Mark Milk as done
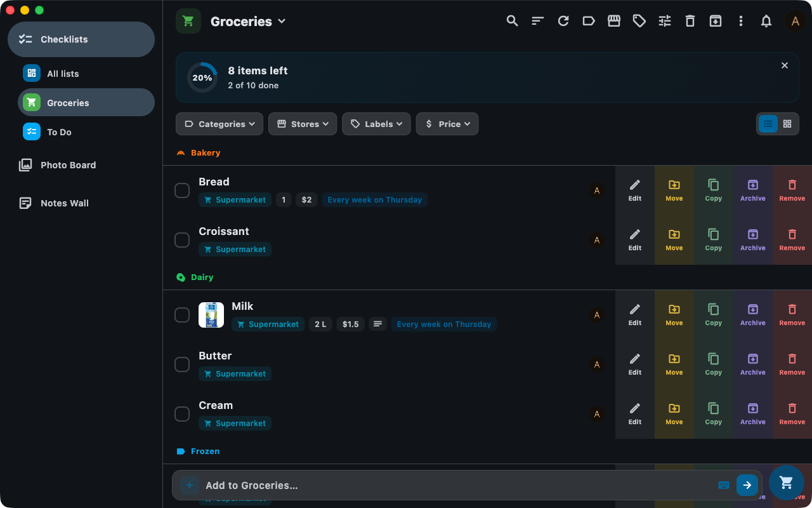The height and width of the screenshot is (508, 812). click(182, 315)
